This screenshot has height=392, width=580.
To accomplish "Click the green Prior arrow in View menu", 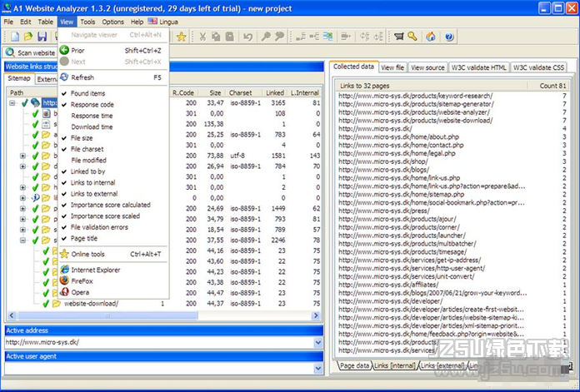I will tap(64, 50).
